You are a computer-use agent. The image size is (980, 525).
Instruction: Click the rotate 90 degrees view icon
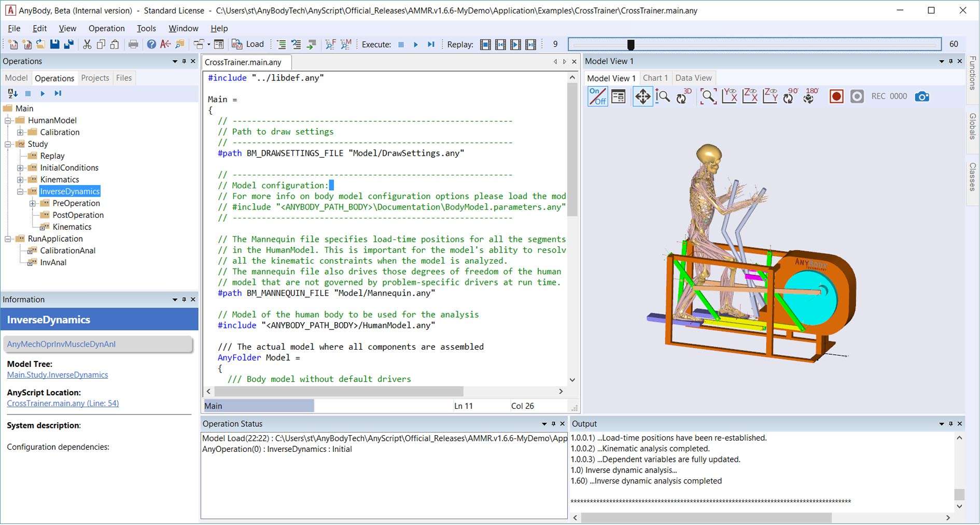coord(790,96)
